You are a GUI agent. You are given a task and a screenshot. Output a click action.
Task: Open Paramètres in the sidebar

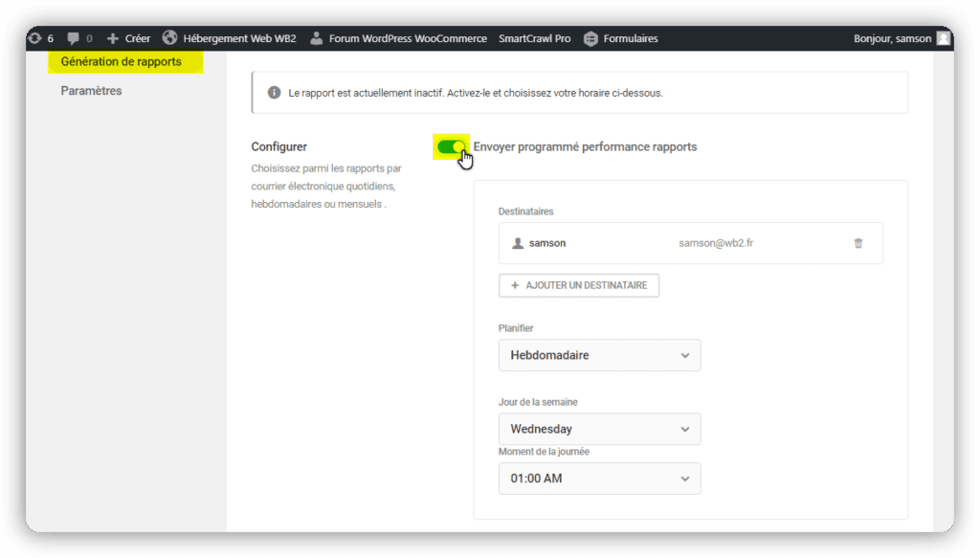pyautogui.click(x=91, y=90)
